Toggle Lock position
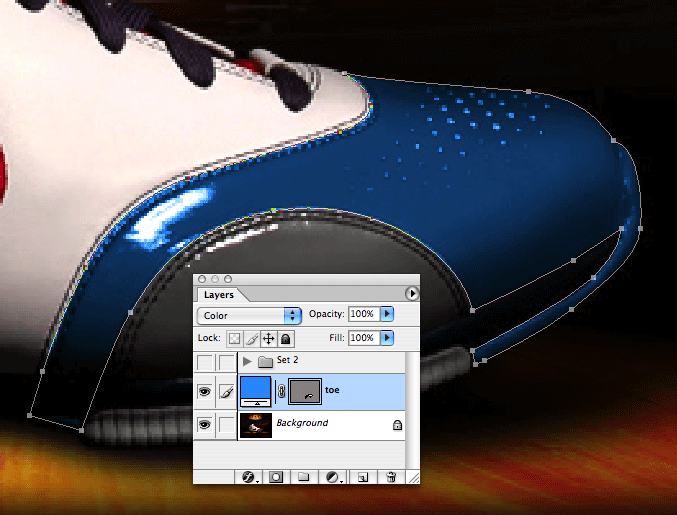This screenshot has width=677, height=515. tap(268, 339)
